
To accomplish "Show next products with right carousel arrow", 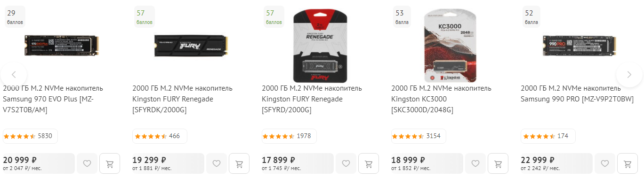I will [629, 74].
